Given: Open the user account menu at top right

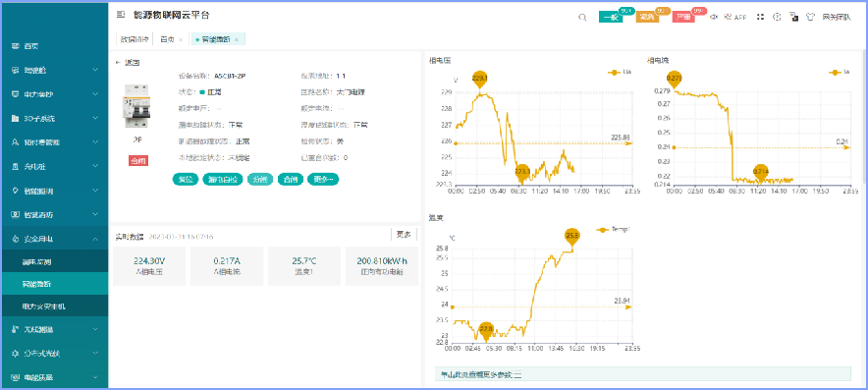Looking at the screenshot, I should [x=837, y=17].
